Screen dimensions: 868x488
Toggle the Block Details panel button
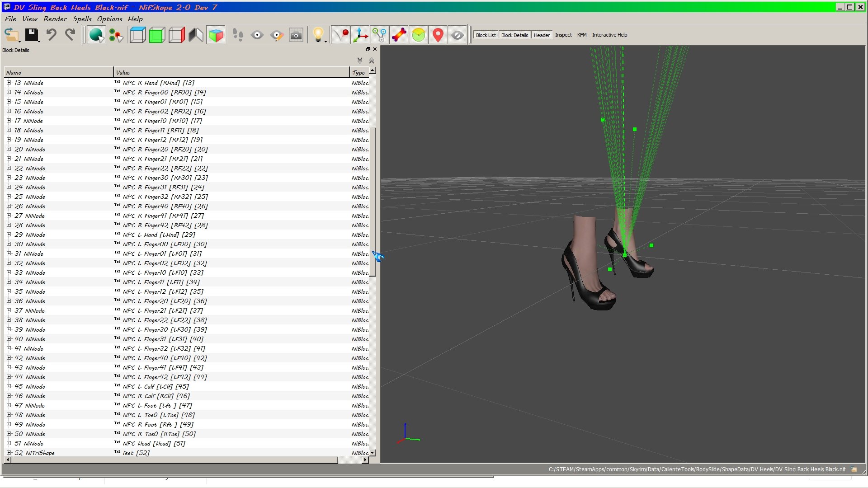(514, 35)
